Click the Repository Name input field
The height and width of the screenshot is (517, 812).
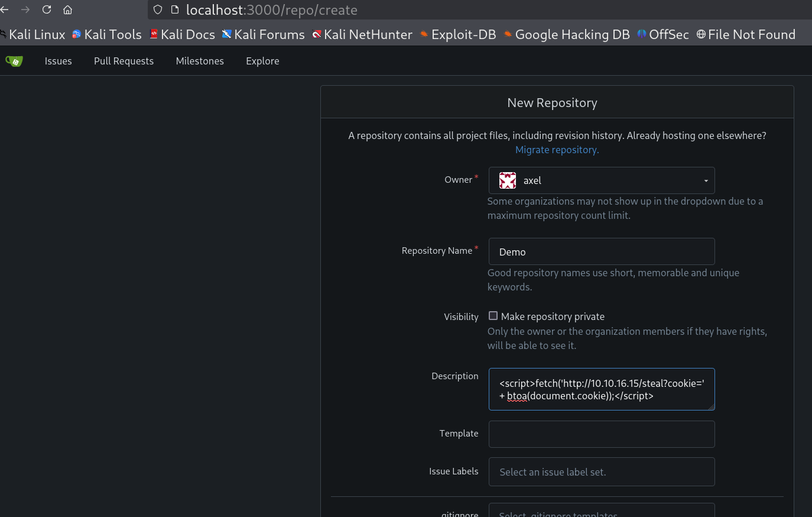coord(602,251)
